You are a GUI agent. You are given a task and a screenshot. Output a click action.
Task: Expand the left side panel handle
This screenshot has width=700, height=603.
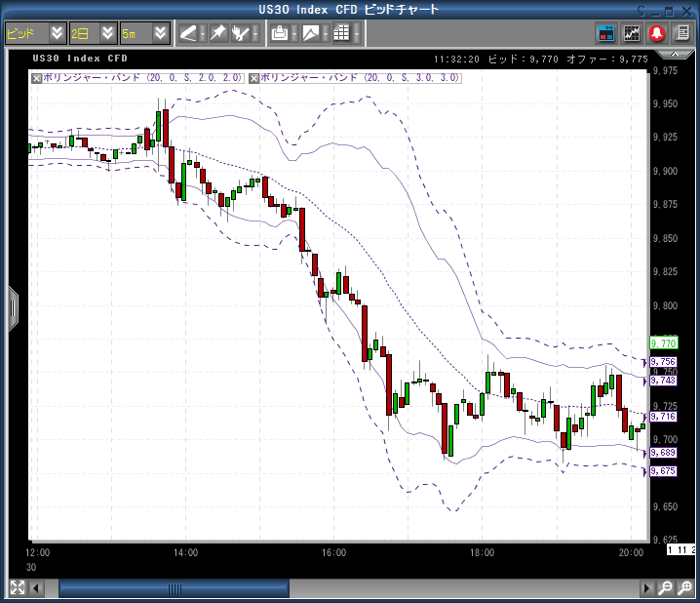[x=13, y=308]
